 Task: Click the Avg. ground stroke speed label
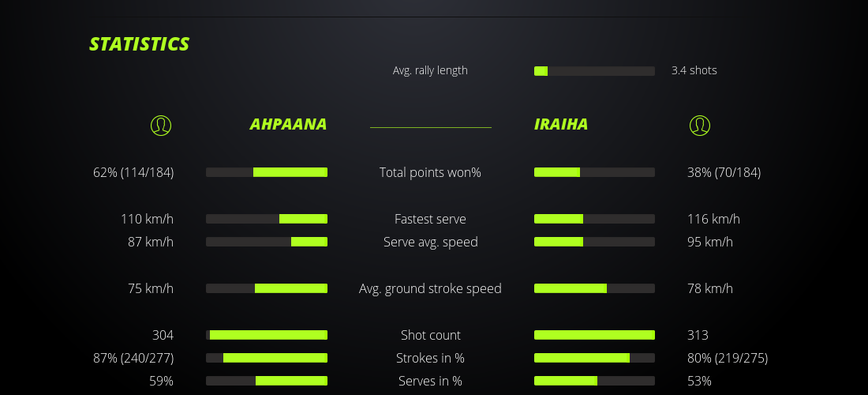point(430,288)
